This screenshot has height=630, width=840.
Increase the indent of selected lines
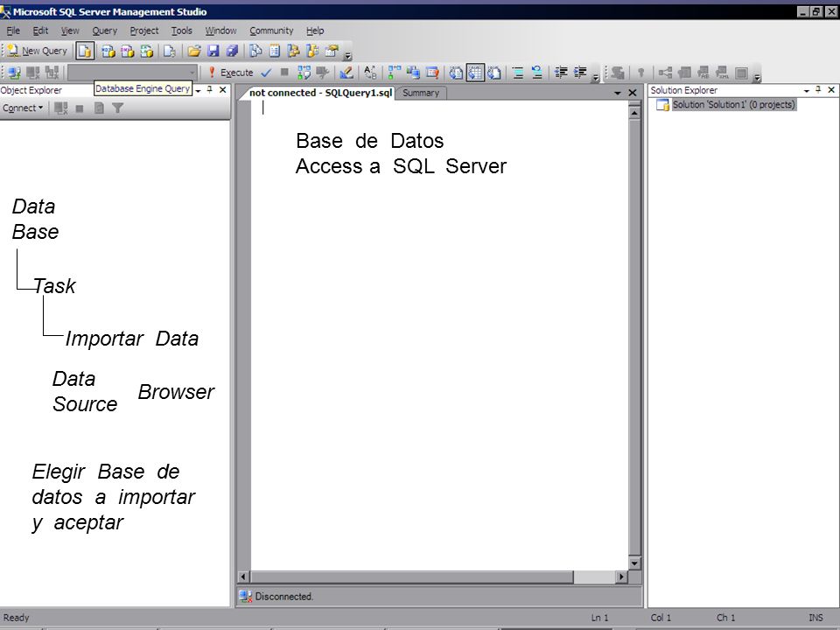point(580,73)
